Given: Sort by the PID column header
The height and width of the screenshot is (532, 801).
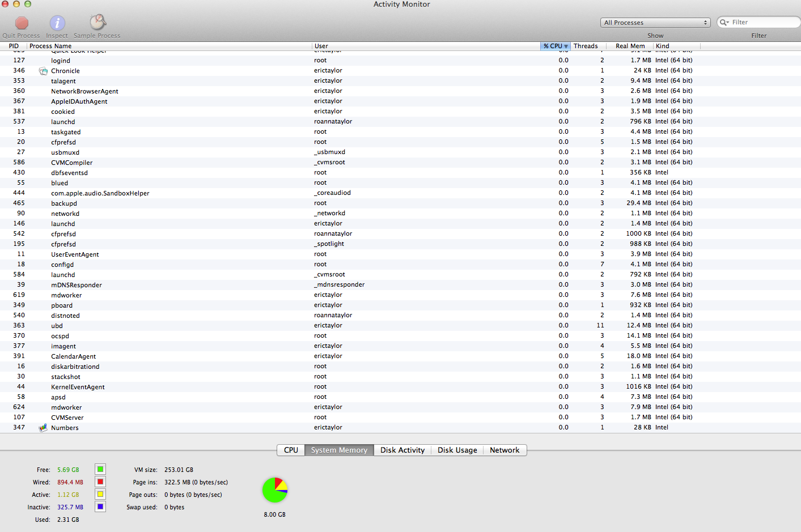Looking at the screenshot, I should tap(14, 46).
